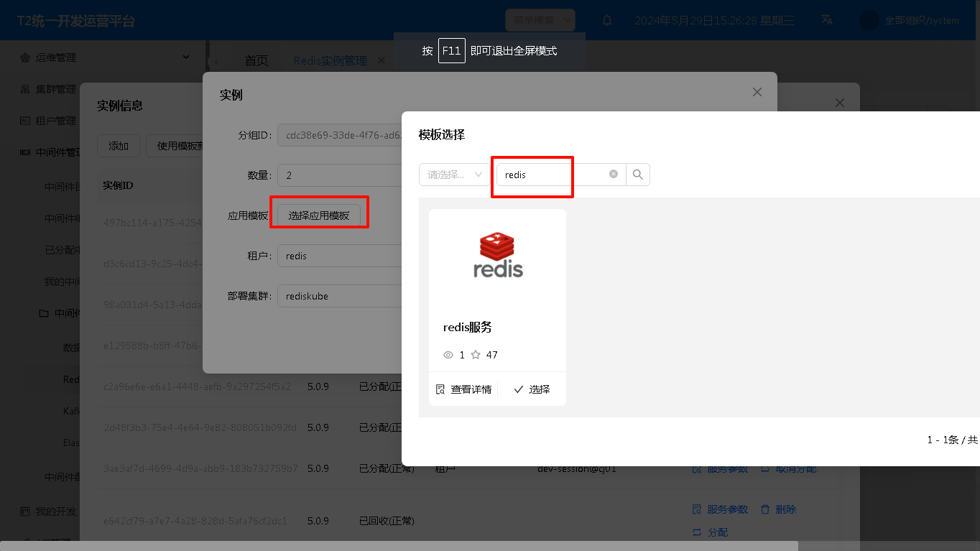
Task: Open the 我的开发 menu item
Action: (56, 511)
